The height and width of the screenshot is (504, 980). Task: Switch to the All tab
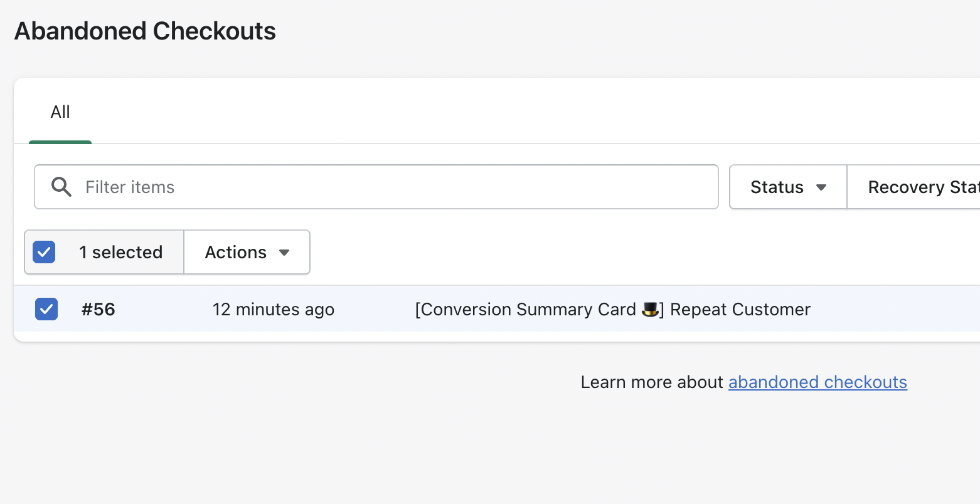point(60,112)
